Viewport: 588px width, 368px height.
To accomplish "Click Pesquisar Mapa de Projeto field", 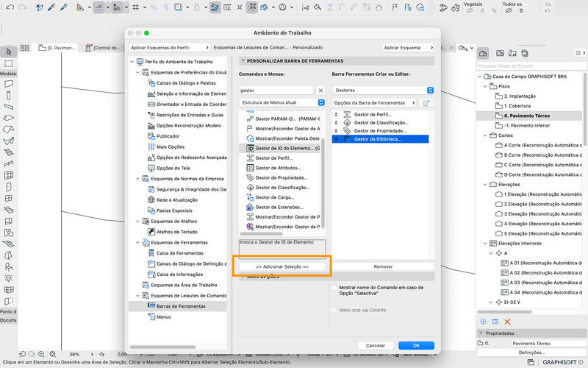I will 531,66.
